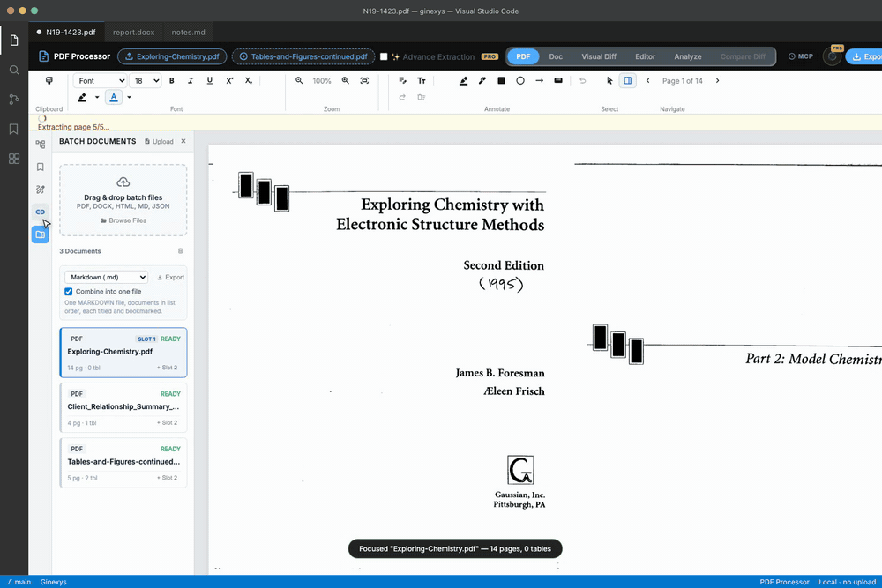The width and height of the screenshot is (882, 588).
Task: Switch to the Editor tab
Action: pyautogui.click(x=646, y=56)
